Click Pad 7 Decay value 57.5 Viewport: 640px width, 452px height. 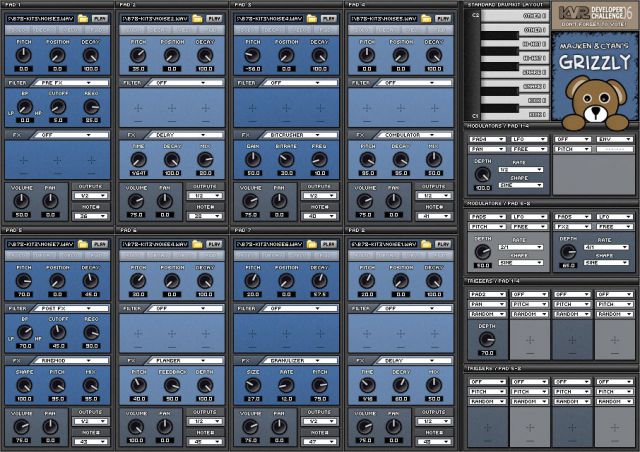click(320, 294)
